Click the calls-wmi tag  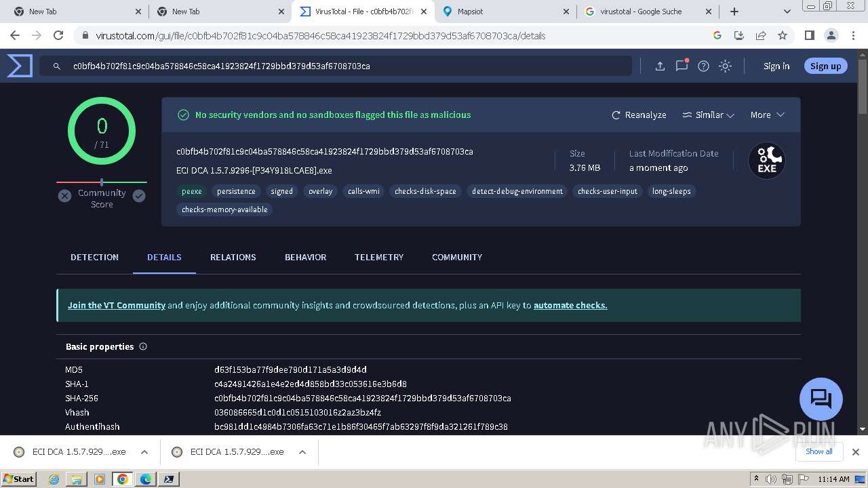point(363,191)
